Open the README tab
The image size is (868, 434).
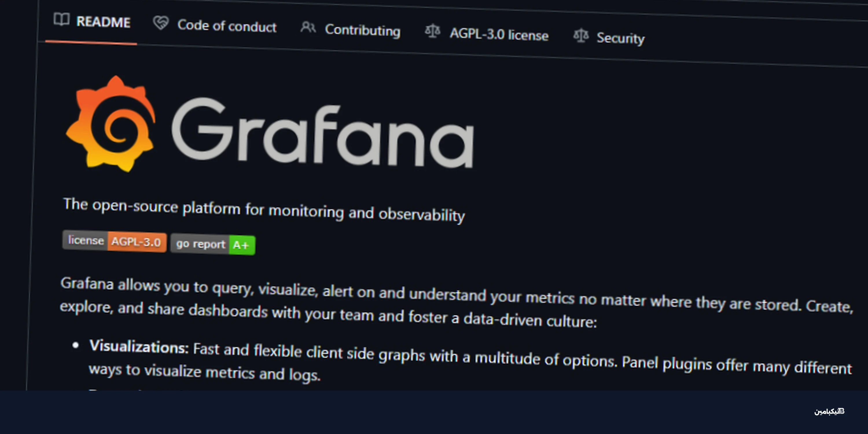(x=92, y=21)
